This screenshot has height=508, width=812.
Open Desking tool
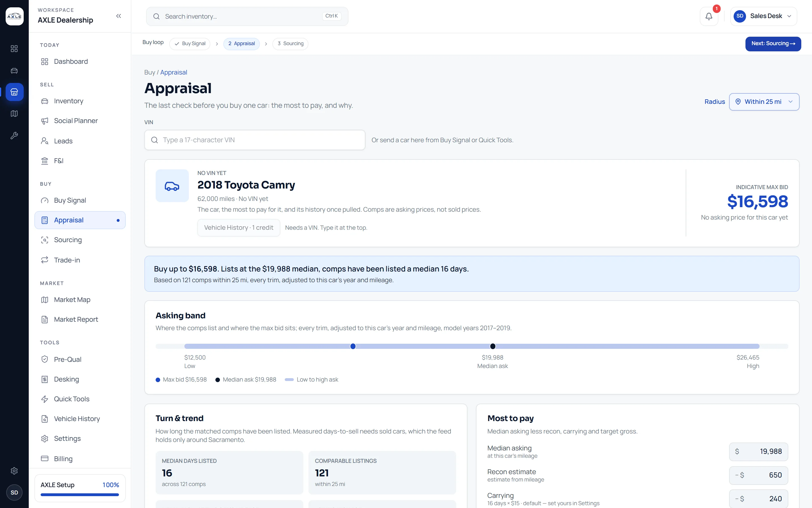coord(80,379)
